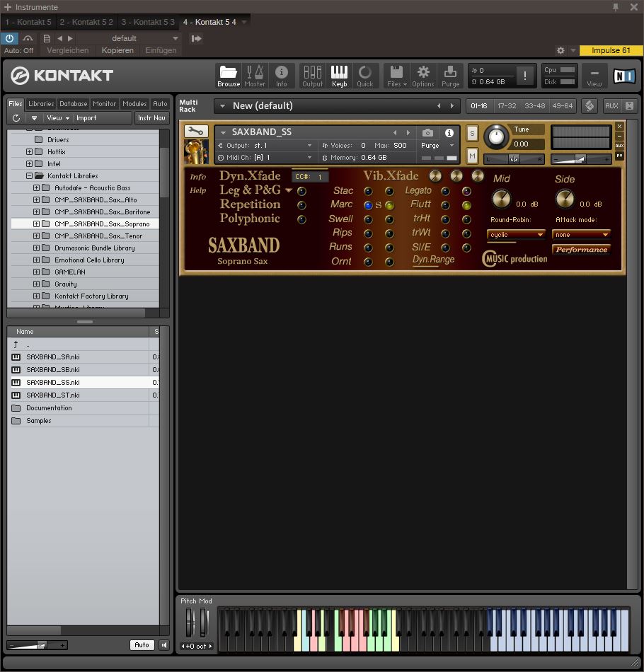Open Round-Robin cyclic dropdown
The width and height of the screenshot is (644, 672).
516,234
